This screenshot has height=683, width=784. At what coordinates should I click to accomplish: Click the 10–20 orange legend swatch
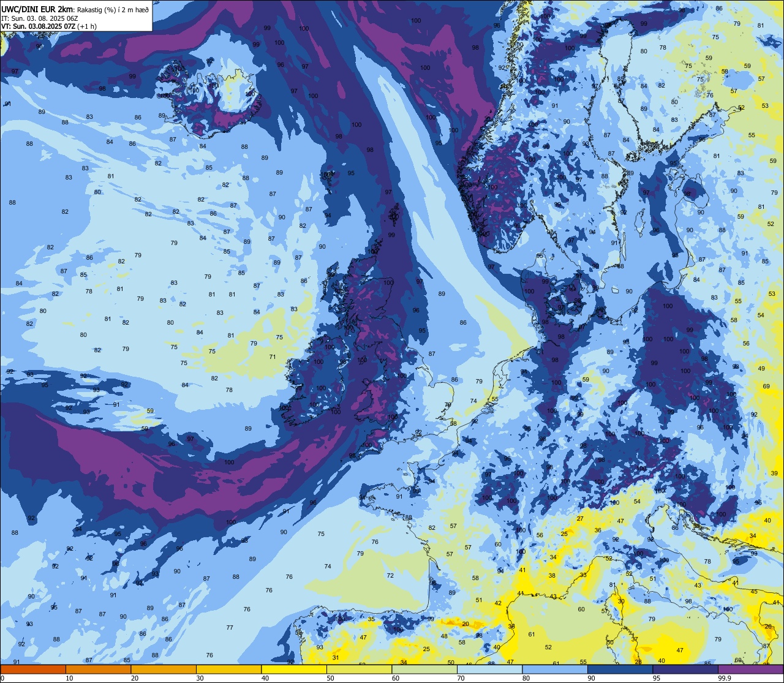point(98,669)
